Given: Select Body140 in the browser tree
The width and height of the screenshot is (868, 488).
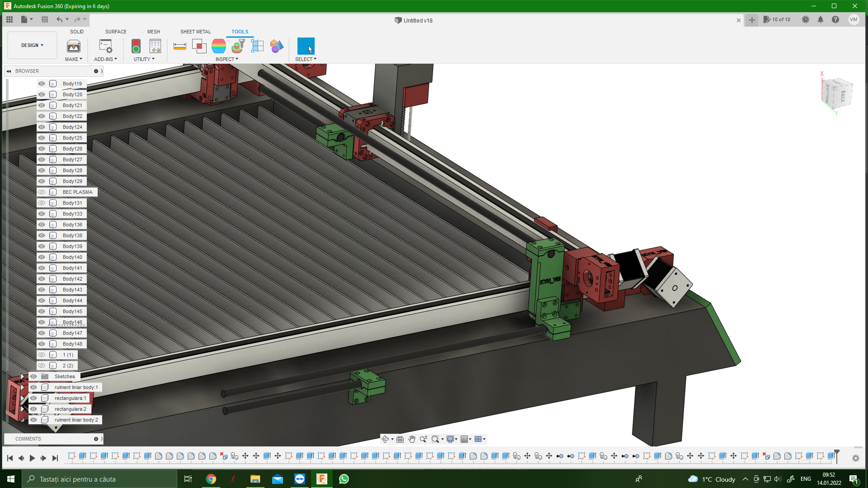Looking at the screenshot, I should pos(72,257).
